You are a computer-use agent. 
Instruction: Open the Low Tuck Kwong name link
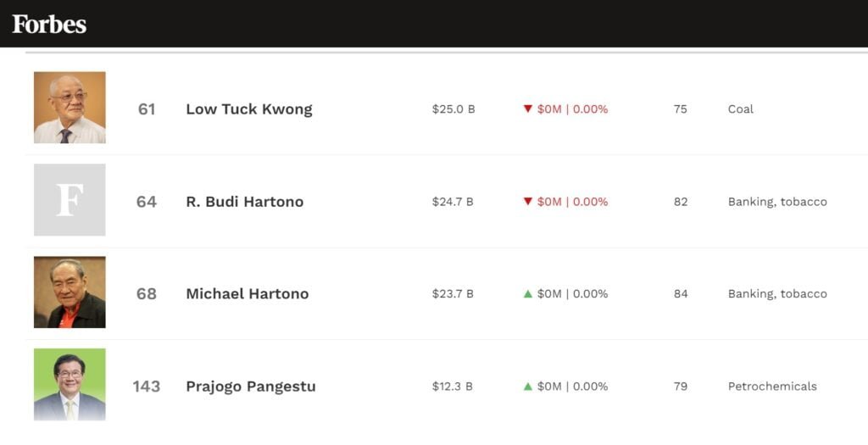coord(249,109)
